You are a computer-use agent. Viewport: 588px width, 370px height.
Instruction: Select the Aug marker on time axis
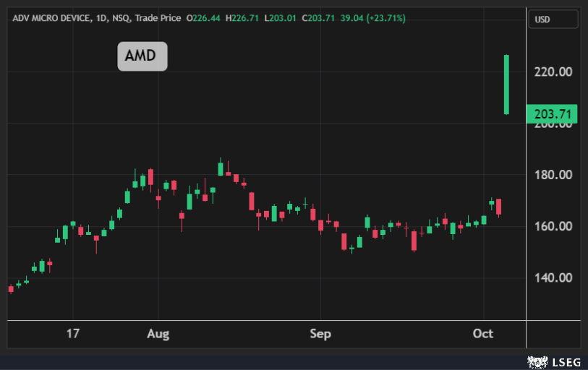point(158,334)
